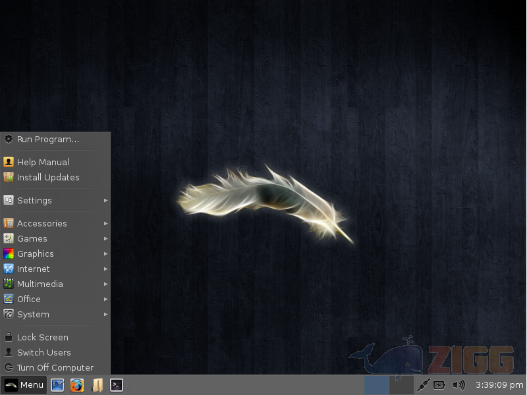This screenshot has height=395, width=527.
Task: Click the network connection tray icon
Action: (423, 385)
